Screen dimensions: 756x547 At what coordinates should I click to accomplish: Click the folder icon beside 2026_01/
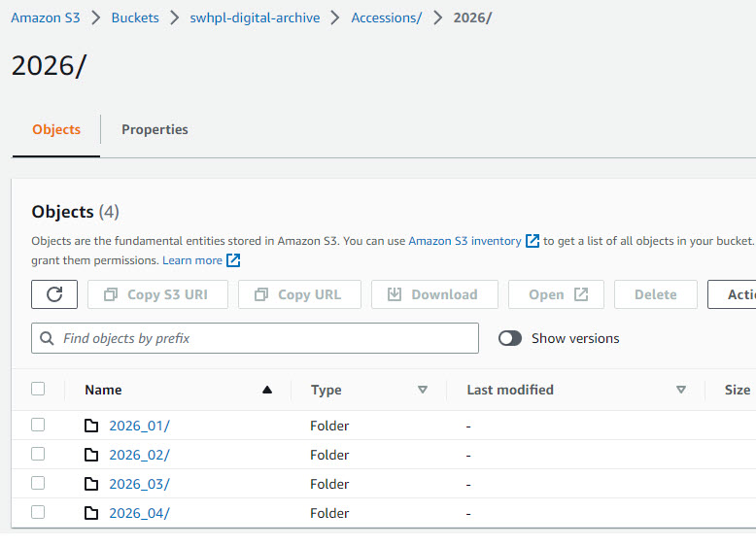click(91, 426)
